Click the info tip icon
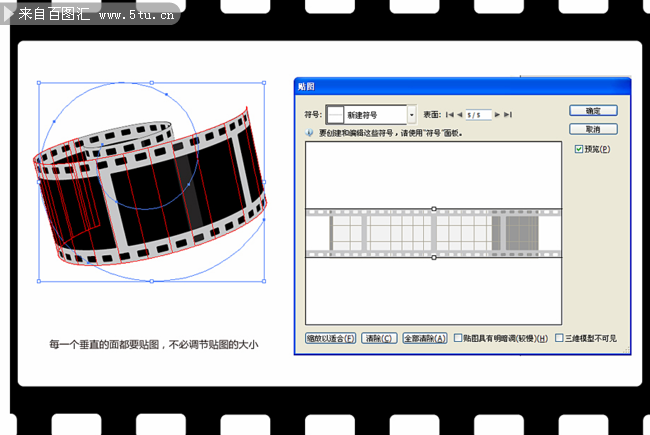650x435 pixels. click(x=310, y=132)
